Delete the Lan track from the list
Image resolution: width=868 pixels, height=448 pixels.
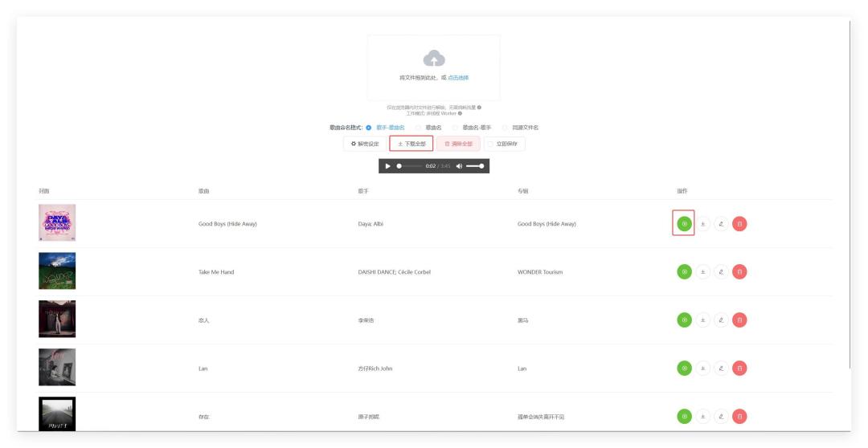(x=739, y=368)
